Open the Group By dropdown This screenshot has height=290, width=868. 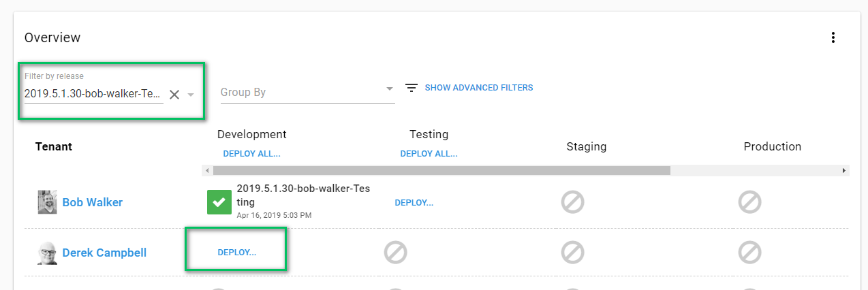[307, 92]
